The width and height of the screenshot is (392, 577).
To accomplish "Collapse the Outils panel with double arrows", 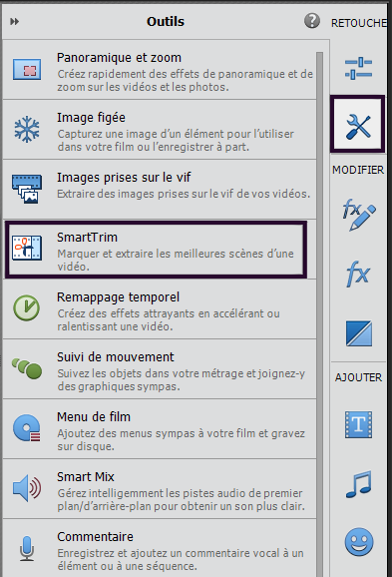I will pos(14,22).
